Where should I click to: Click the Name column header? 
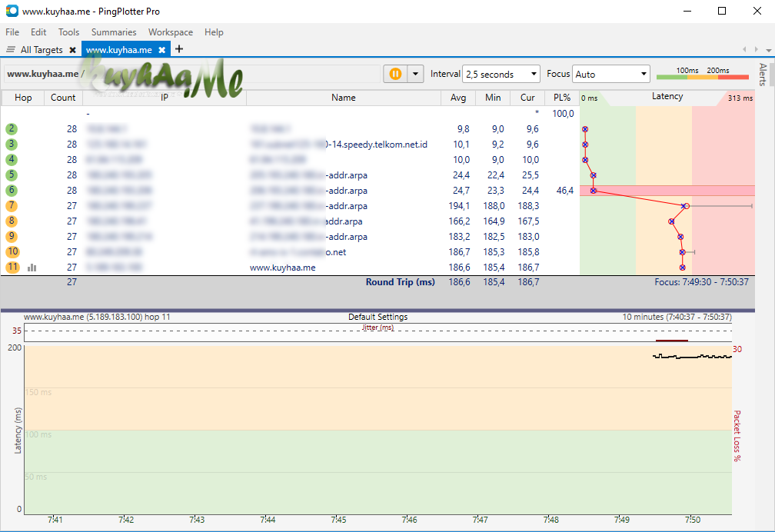click(344, 98)
